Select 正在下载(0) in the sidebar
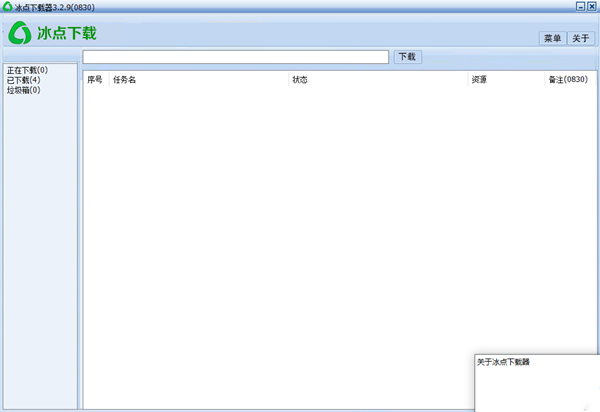Viewport: 600px width, 412px height. coord(27,70)
